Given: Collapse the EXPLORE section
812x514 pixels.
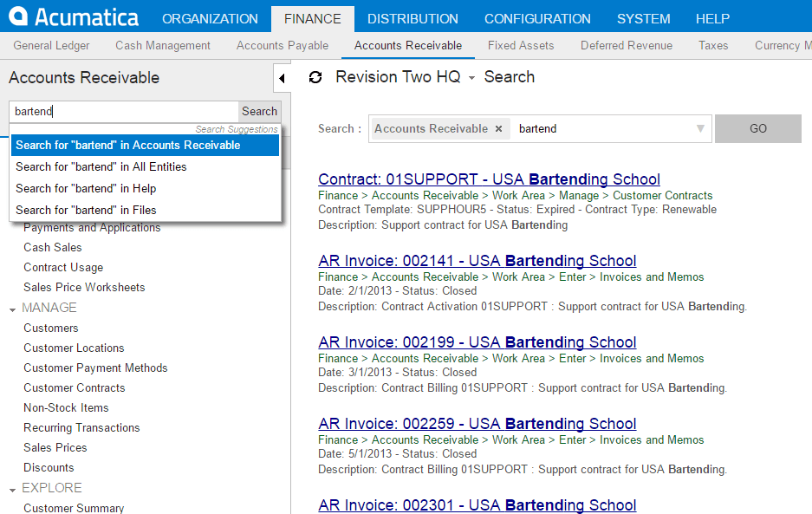Looking at the screenshot, I should point(12,491).
